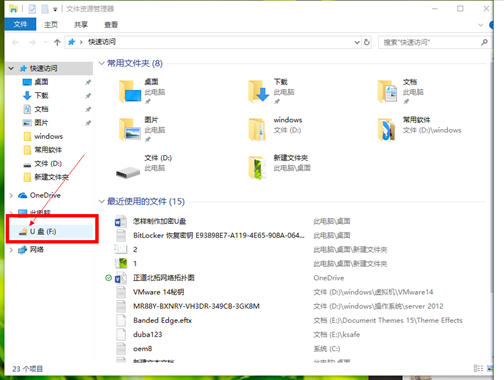This screenshot has height=380, width=504.
Task: Open the 文件 menu tab
Action: pyautogui.click(x=20, y=24)
